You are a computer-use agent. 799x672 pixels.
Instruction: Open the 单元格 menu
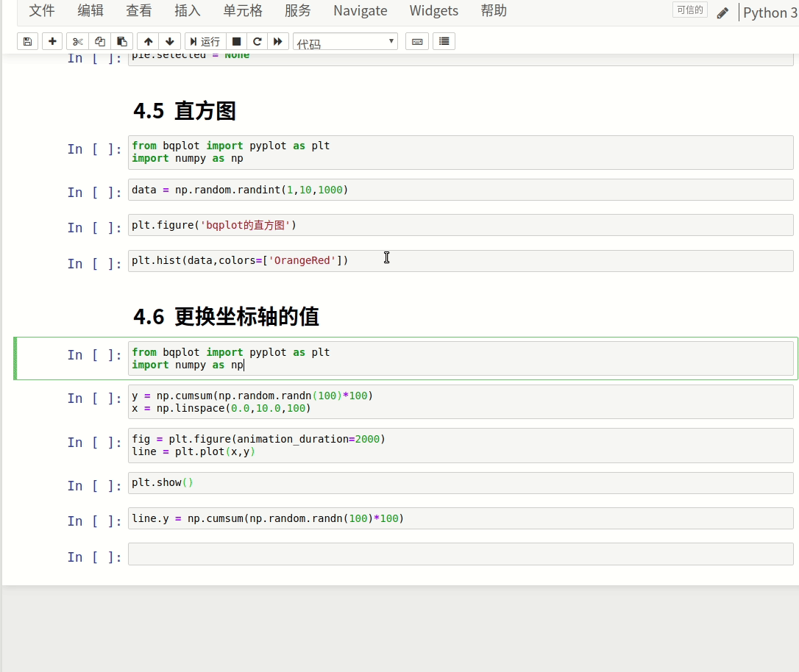click(x=243, y=11)
